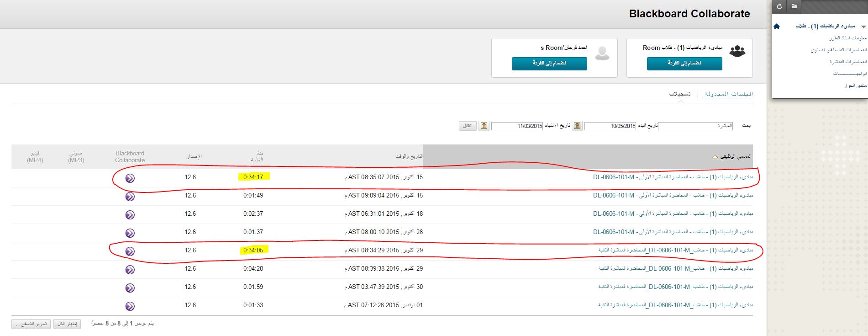Screen dimensions: 868x336
Task: Open the start date calendar picker
Action: pyautogui.click(x=577, y=126)
